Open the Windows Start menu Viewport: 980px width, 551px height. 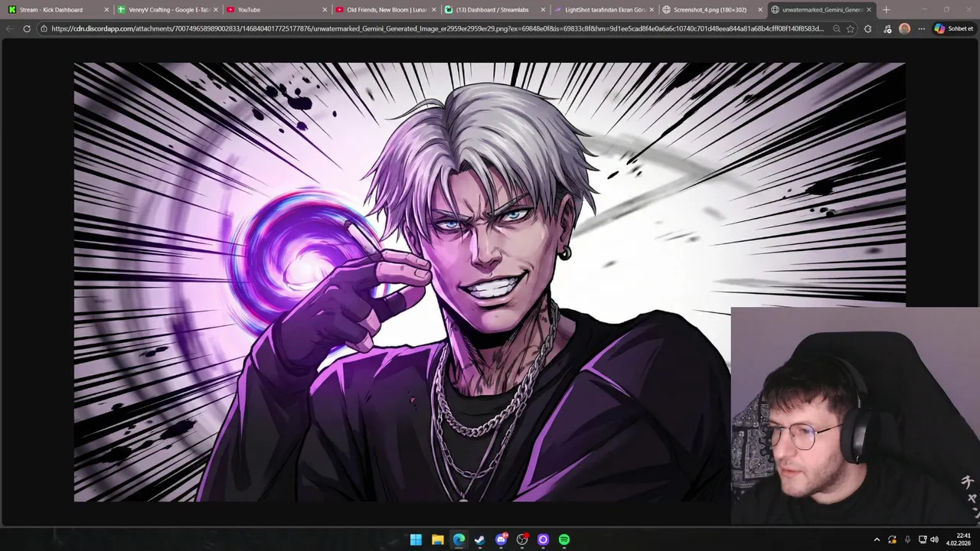point(416,540)
